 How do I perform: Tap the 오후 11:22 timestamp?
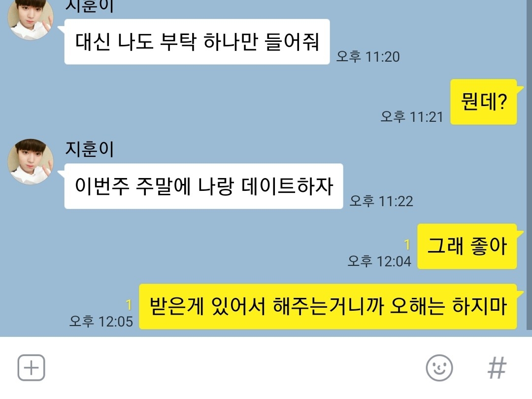click(381, 201)
